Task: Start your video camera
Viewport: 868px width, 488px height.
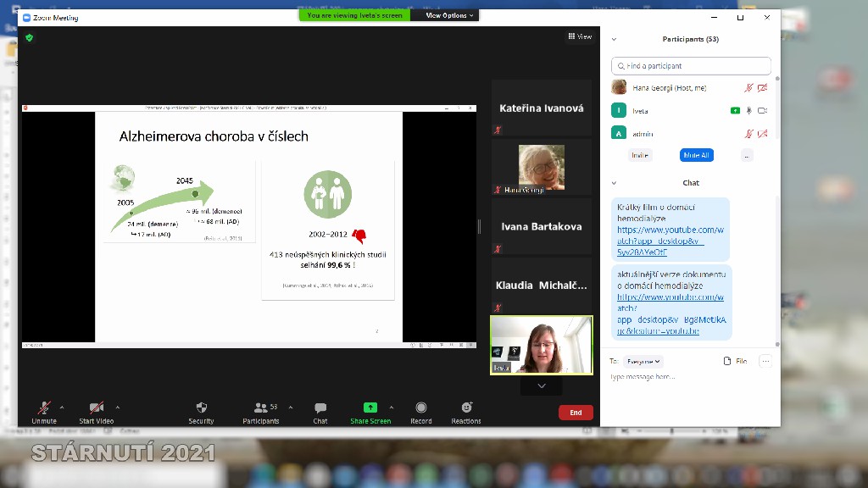Action: click(97, 408)
